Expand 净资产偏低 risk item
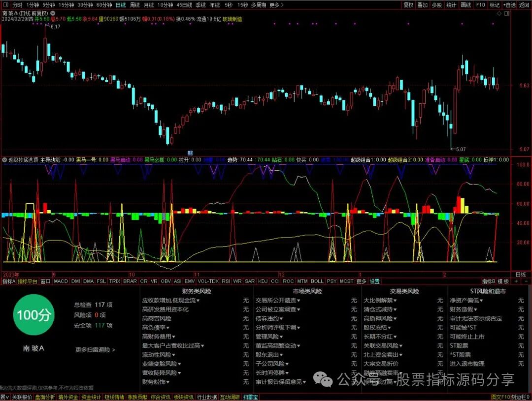 (466, 300)
